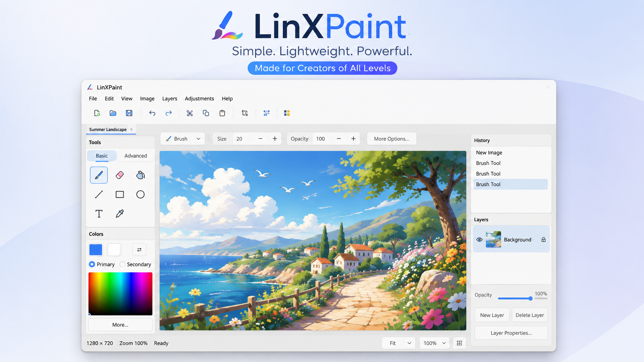Click the white secondary color swatch

(x=114, y=250)
